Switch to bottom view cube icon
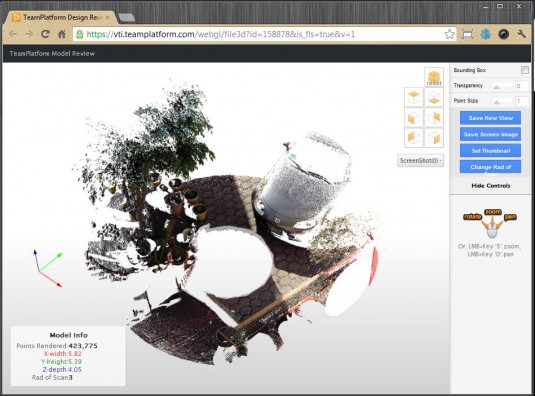Screen dimensions: 535x396 pos(434,97)
